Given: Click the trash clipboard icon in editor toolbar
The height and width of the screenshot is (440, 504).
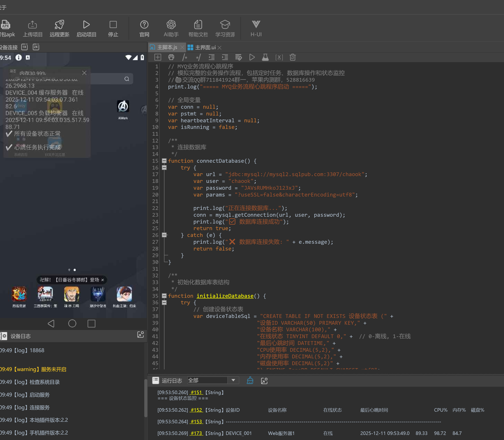Looking at the screenshot, I should (x=292, y=57).
